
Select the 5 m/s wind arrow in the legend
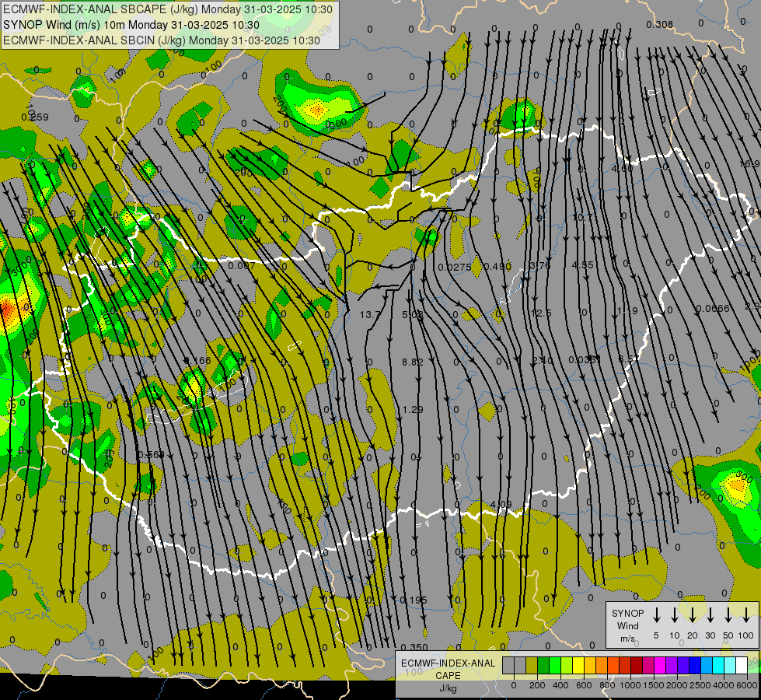pos(656,614)
